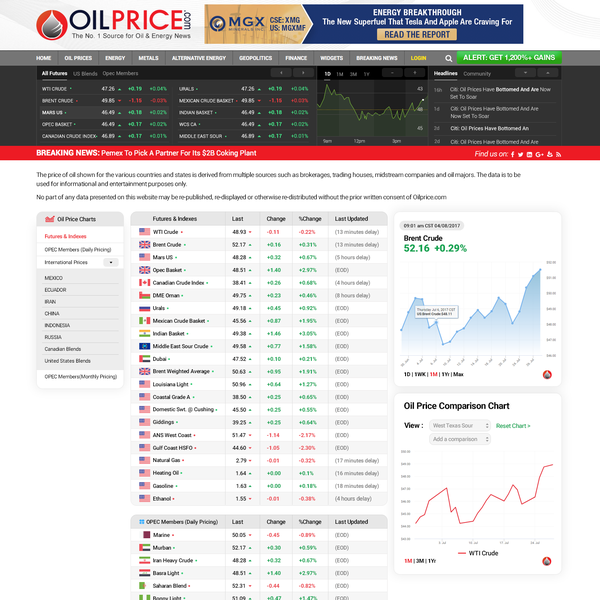
Task: Switch to the Opec Members tab
Action: [120, 73]
